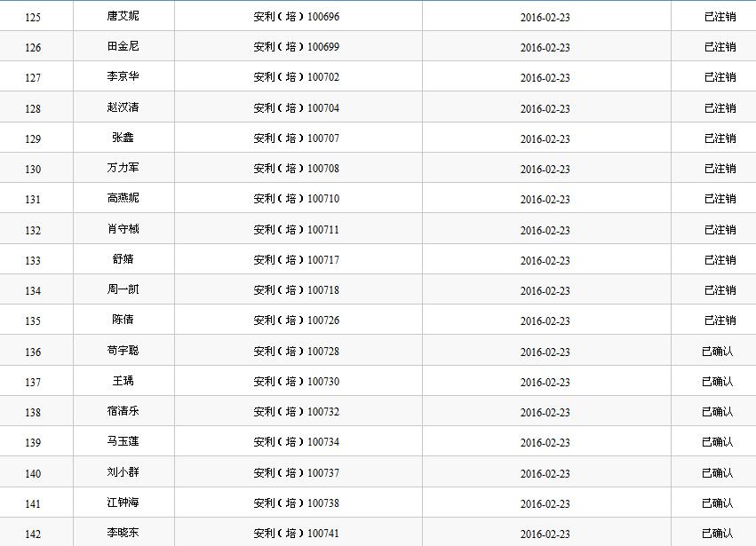The width and height of the screenshot is (756, 546).
Task: Click row number 133
Action: tap(33, 260)
